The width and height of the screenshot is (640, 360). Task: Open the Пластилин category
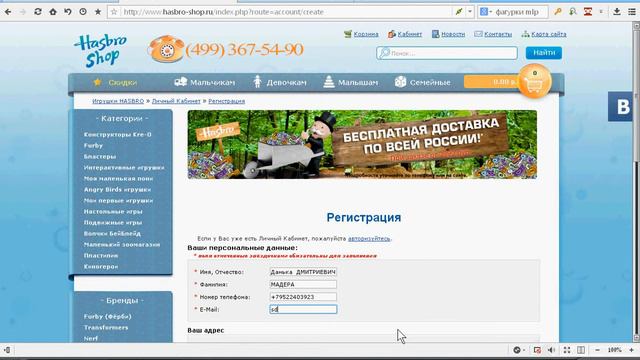pos(100,256)
